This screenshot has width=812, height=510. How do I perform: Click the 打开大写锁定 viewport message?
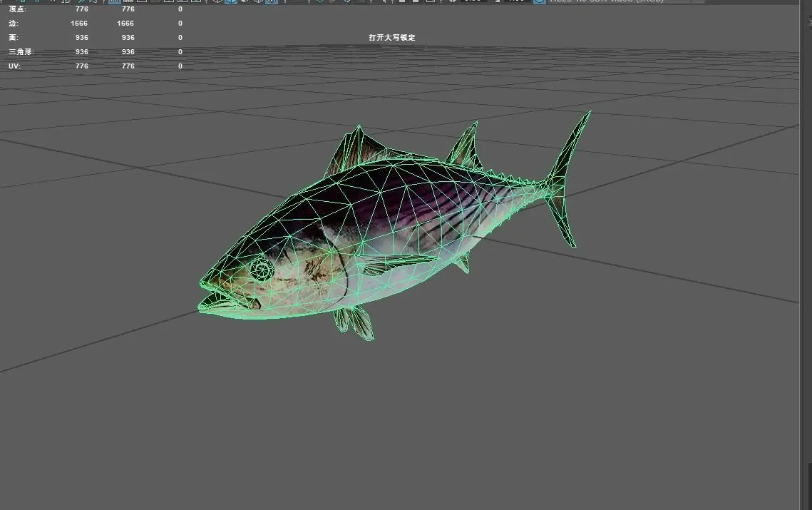(x=392, y=37)
